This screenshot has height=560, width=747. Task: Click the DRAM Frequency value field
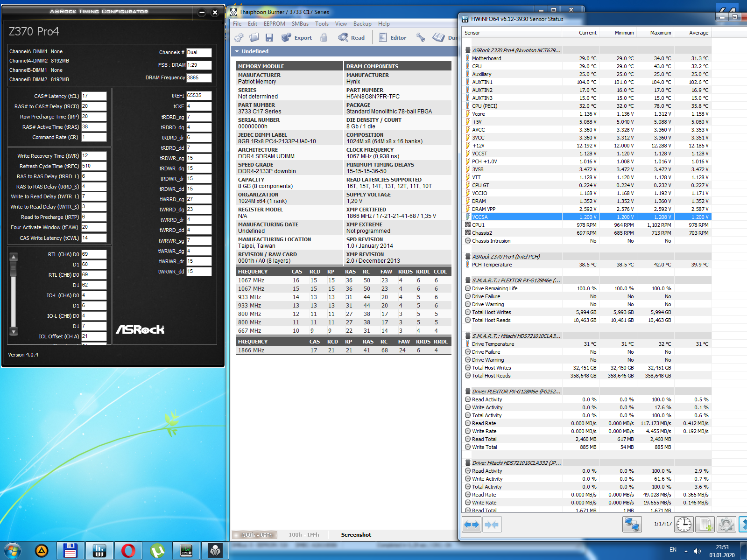(x=199, y=78)
